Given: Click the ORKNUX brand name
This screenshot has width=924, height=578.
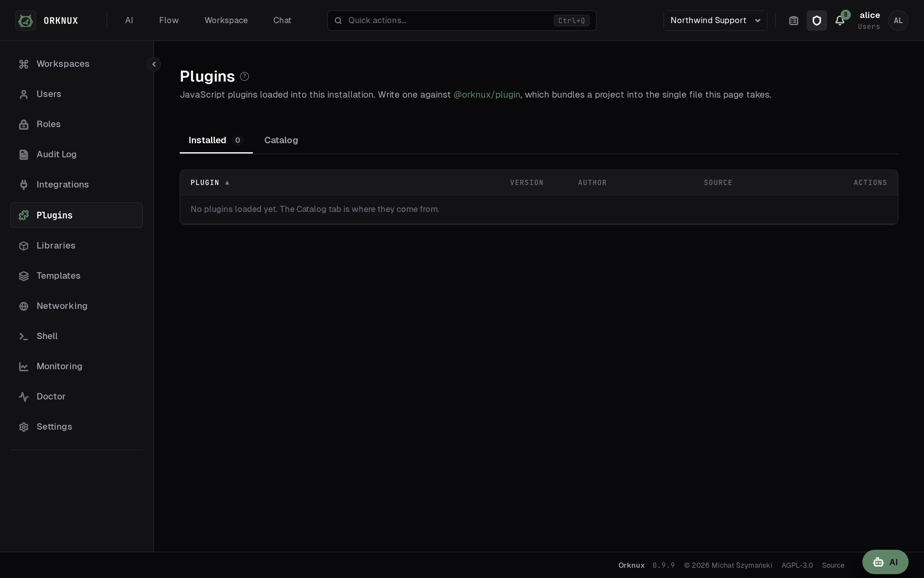Looking at the screenshot, I should coord(61,21).
